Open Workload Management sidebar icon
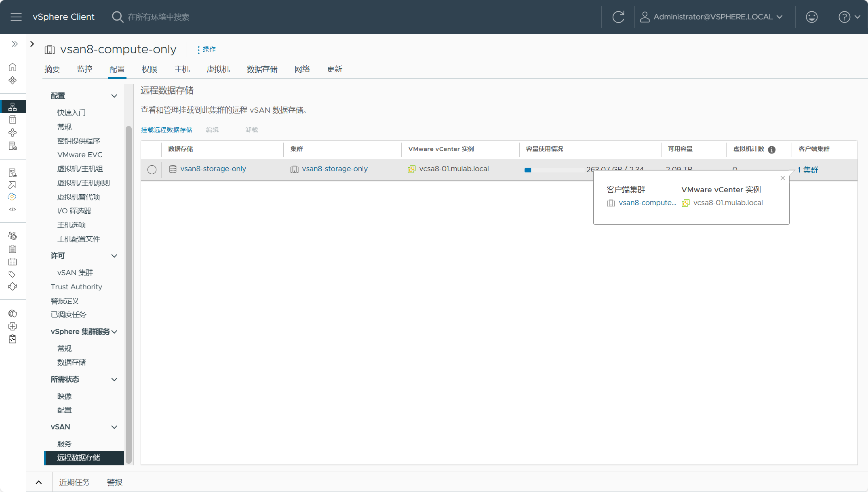Viewport: 868px width, 492px height. pos(13,132)
